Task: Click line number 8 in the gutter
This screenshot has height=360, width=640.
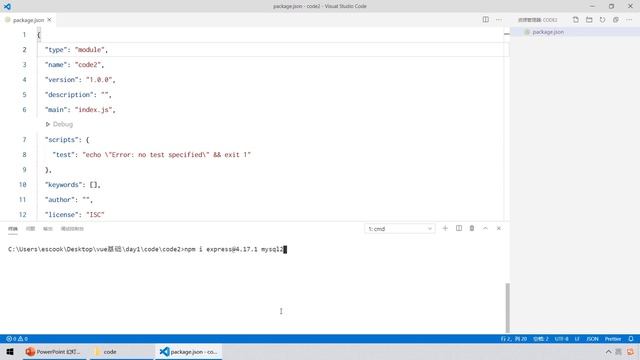Action: coord(24,155)
